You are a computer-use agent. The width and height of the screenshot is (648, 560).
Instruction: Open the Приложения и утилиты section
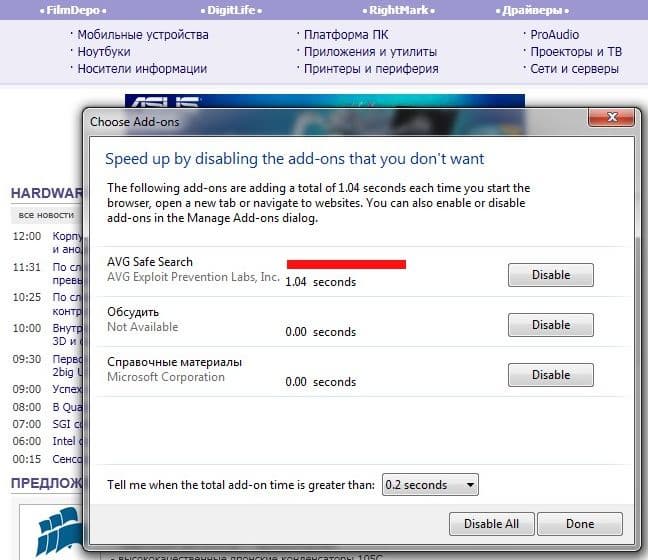[x=370, y=52]
